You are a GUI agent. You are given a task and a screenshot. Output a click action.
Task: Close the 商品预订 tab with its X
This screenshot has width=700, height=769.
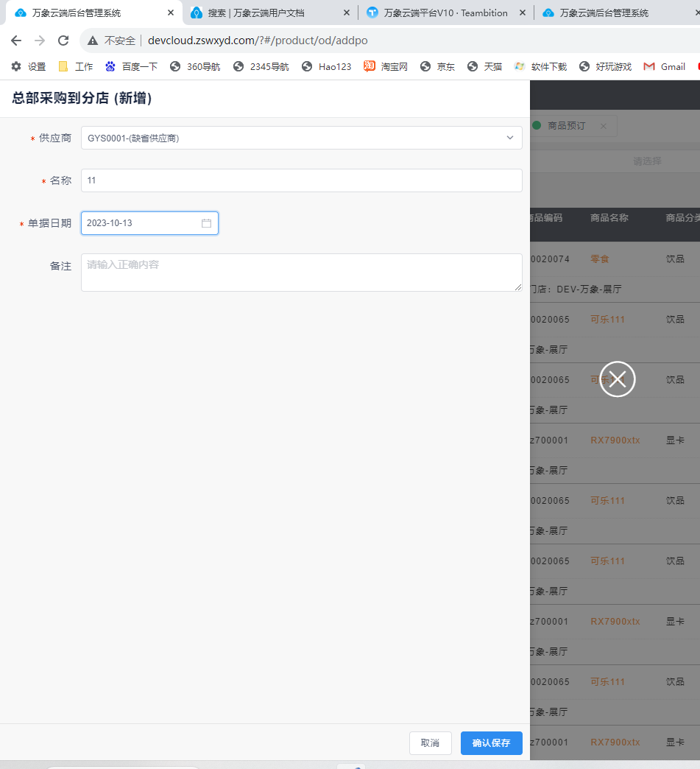[x=604, y=126]
